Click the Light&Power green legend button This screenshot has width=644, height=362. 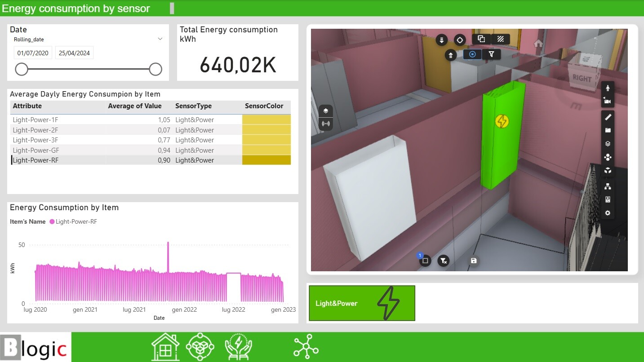pos(362,303)
